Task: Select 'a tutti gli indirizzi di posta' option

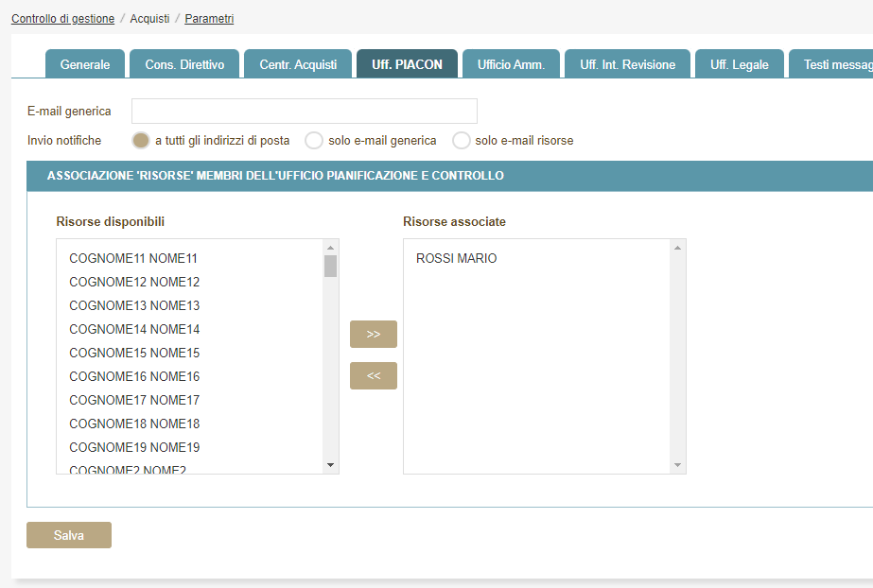Action: [x=141, y=141]
